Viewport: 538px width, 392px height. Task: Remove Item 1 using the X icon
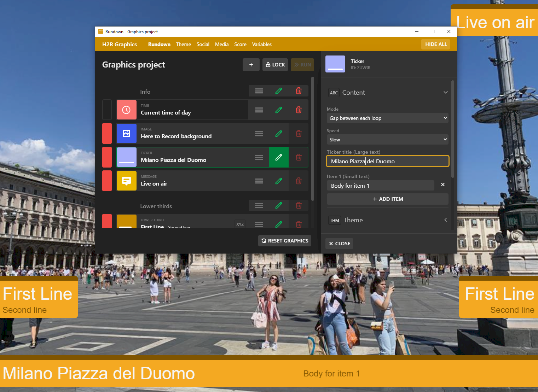[442, 185]
